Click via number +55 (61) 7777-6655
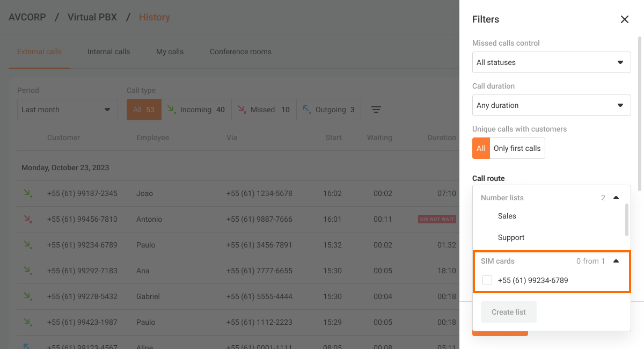Screen dimensions: 644x349 point(259,271)
